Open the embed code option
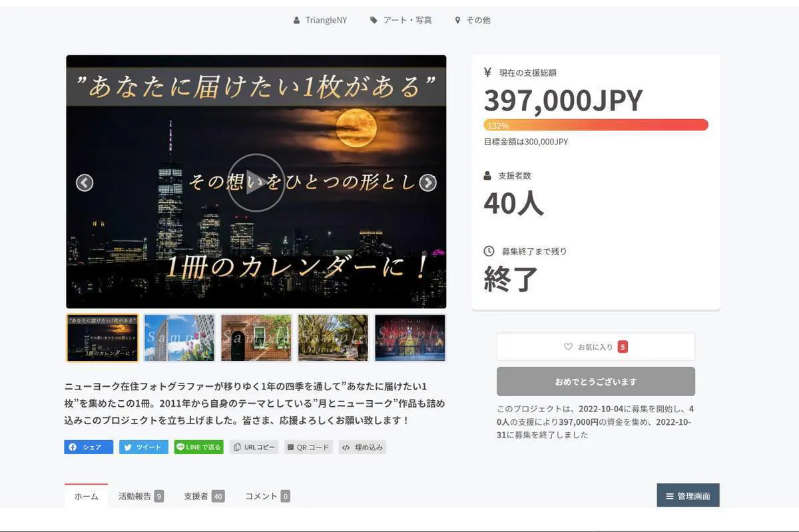Image resolution: width=799 pixels, height=532 pixels. [x=362, y=447]
